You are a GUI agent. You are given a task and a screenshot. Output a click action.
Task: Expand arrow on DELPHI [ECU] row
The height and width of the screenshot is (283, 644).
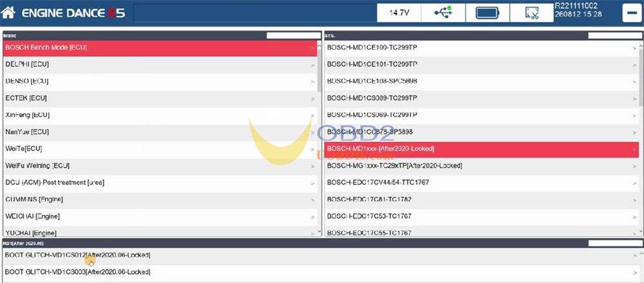tap(312, 65)
